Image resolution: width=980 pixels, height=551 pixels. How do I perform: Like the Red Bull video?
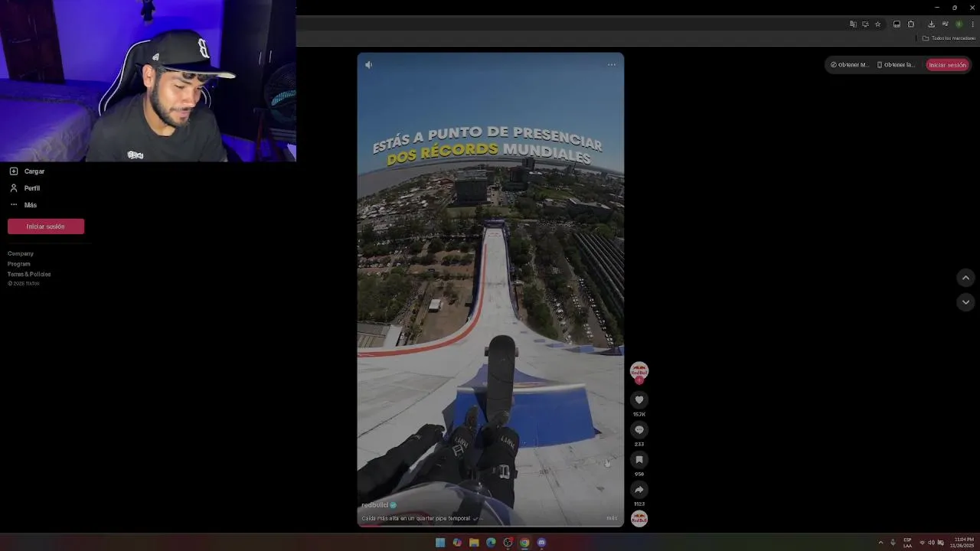pos(639,399)
